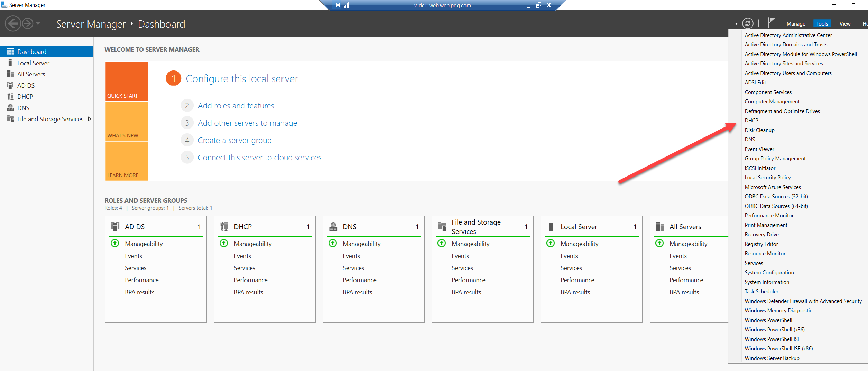Image resolution: width=868 pixels, height=371 pixels.
Task: Click the back navigation arrow icon
Action: click(13, 23)
